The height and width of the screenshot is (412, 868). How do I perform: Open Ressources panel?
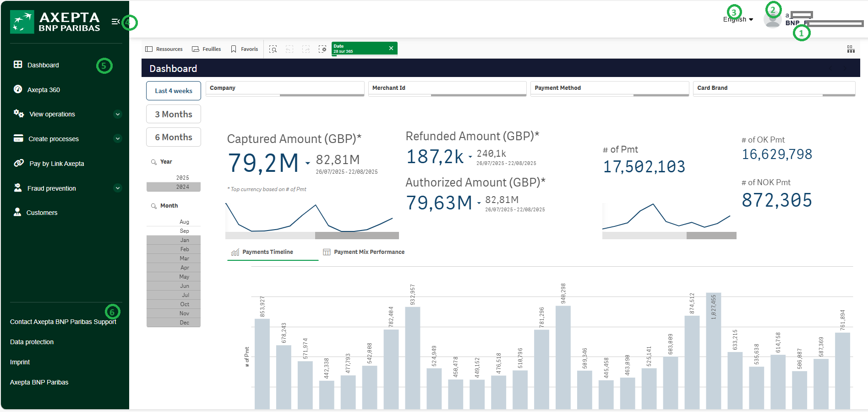(x=164, y=49)
